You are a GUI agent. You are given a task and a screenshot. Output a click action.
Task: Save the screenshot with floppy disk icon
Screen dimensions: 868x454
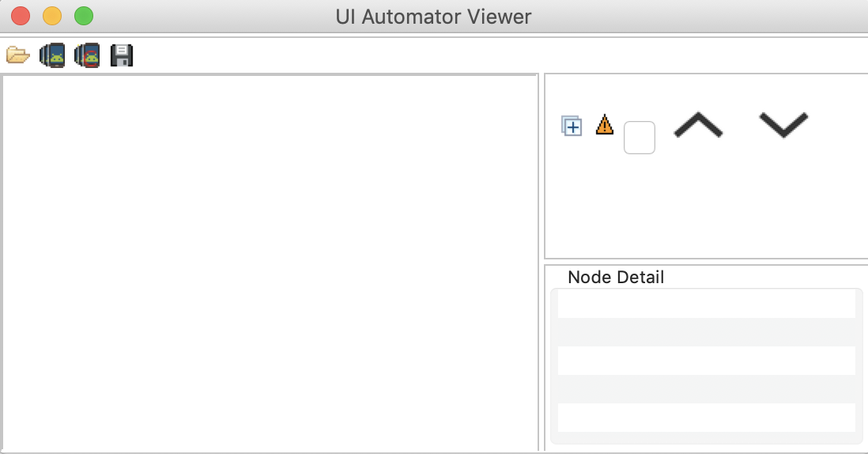coord(122,55)
